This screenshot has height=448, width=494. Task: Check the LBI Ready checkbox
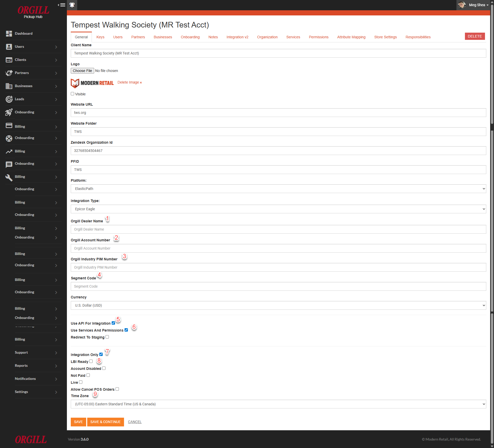[x=91, y=361]
